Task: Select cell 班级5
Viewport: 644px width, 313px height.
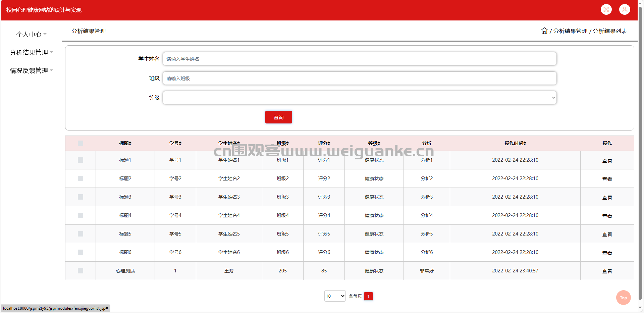Action: [283, 234]
